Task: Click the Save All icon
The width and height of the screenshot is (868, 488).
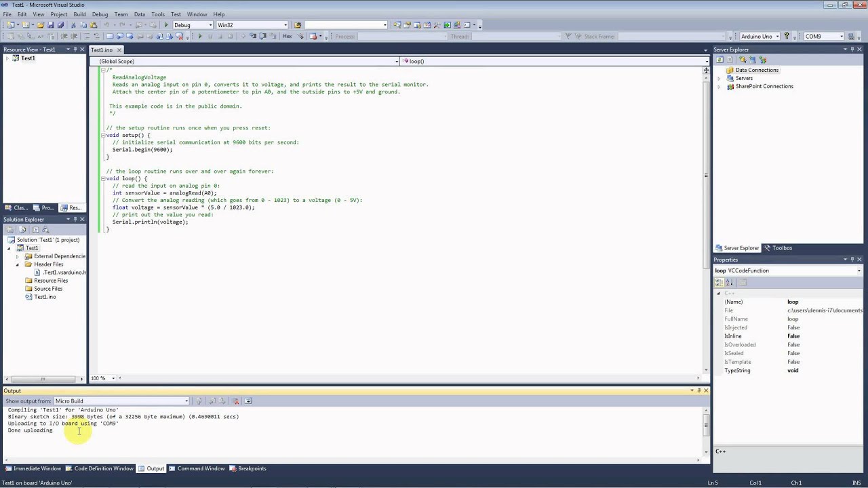Action: pyautogui.click(x=60, y=25)
